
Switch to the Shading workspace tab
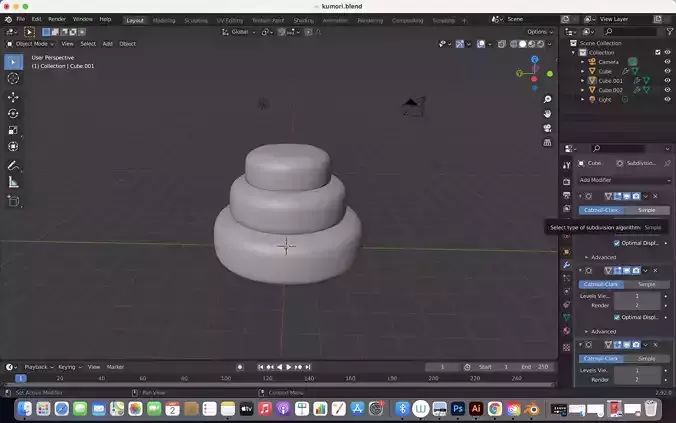(x=304, y=20)
